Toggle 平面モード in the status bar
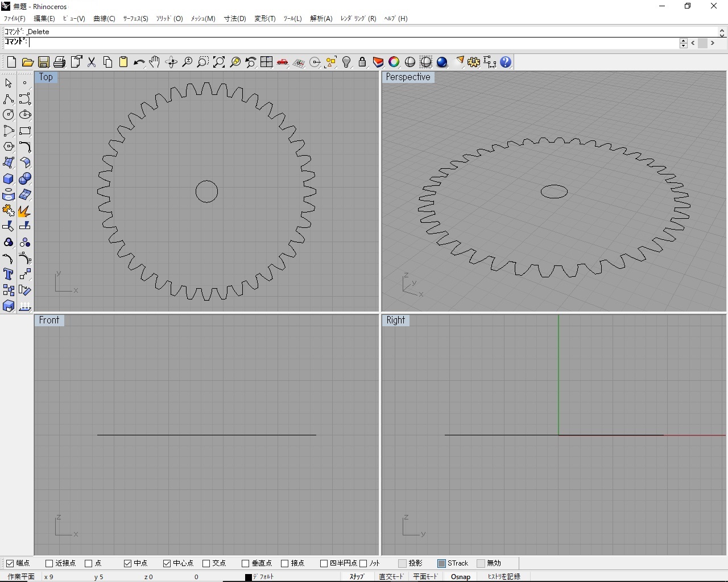The height and width of the screenshot is (582, 728). [x=425, y=576]
